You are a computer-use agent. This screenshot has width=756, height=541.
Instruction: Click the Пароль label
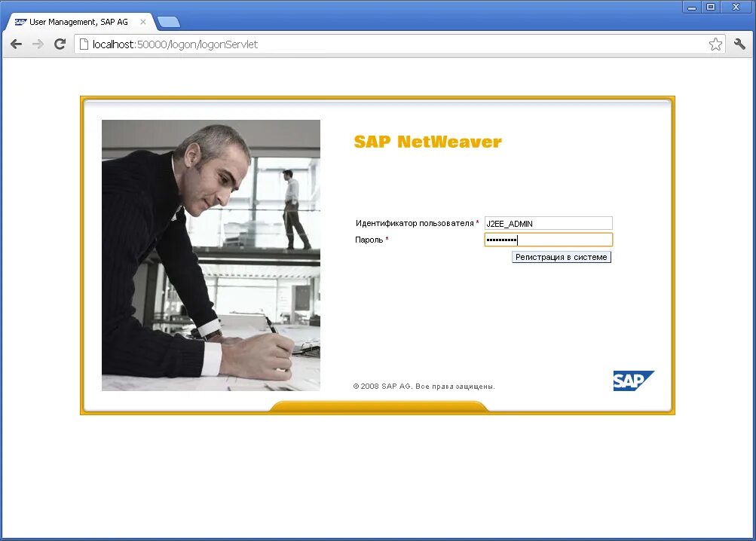(369, 240)
